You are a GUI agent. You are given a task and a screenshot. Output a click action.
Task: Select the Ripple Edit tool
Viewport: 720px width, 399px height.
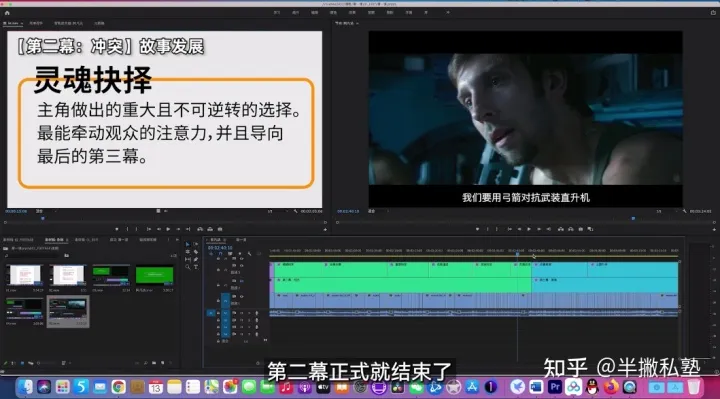coord(187,252)
